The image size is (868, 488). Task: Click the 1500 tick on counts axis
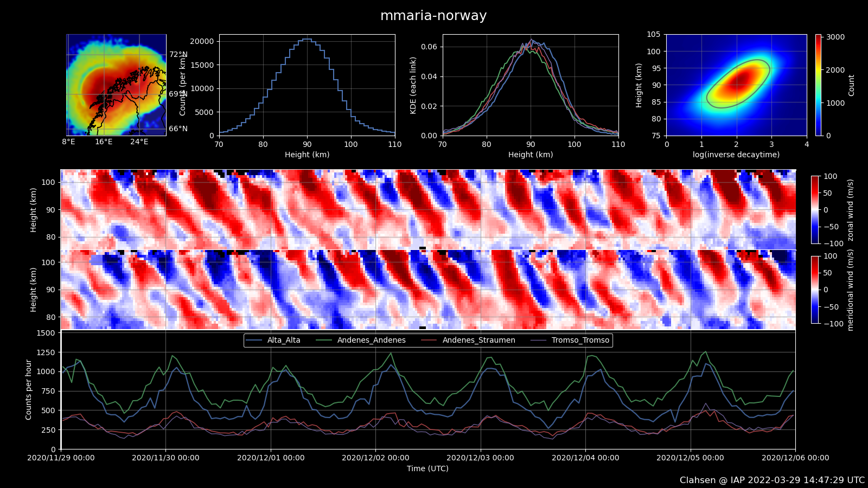[46, 333]
